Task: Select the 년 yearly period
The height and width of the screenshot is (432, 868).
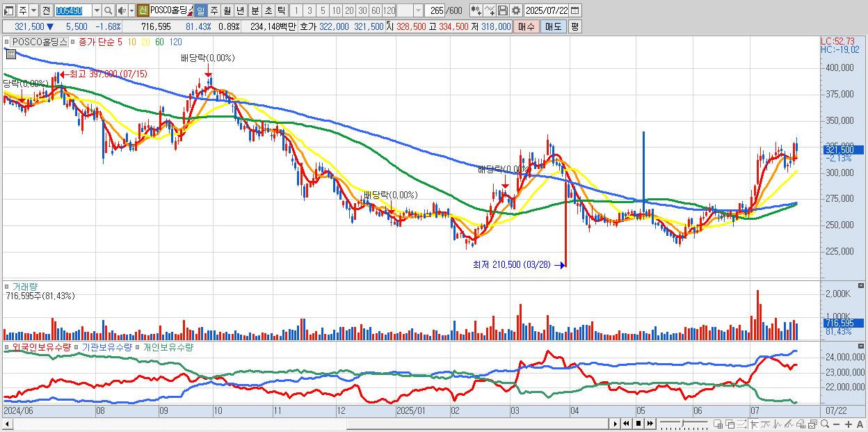Action: pos(241,10)
